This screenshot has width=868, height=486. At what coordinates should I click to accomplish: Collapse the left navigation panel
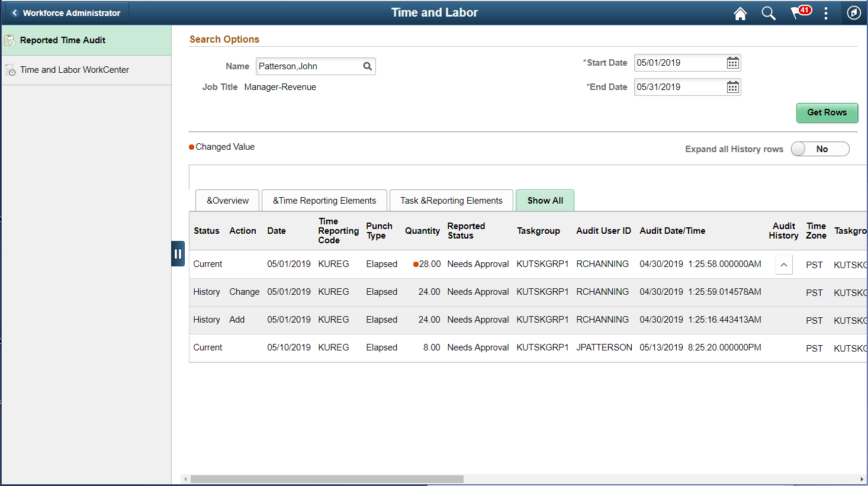[178, 253]
